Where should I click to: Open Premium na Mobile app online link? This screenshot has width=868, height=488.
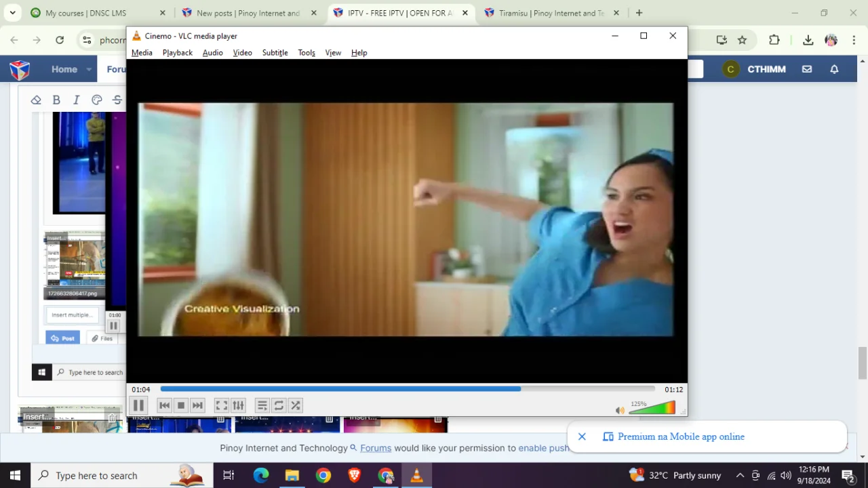681,436
